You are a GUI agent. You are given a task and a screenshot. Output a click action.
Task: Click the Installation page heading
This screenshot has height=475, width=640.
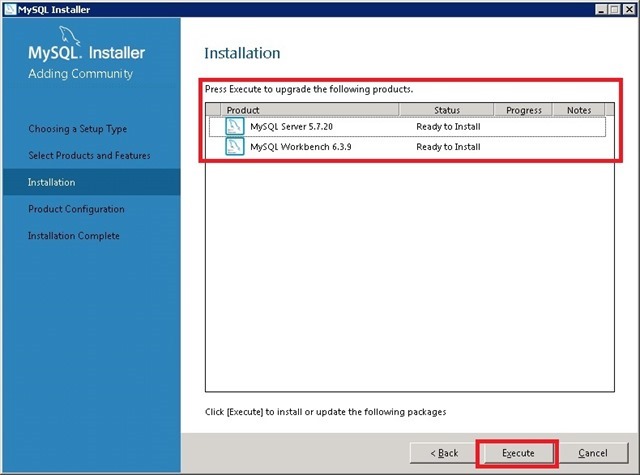tap(242, 53)
